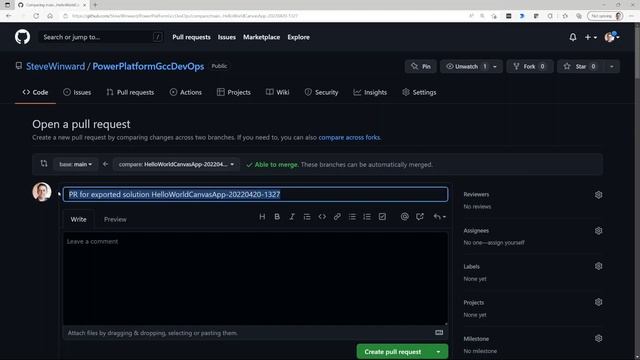Edit Milestone with gear icon
This screenshot has width=640, height=360.
pos(598,338)
